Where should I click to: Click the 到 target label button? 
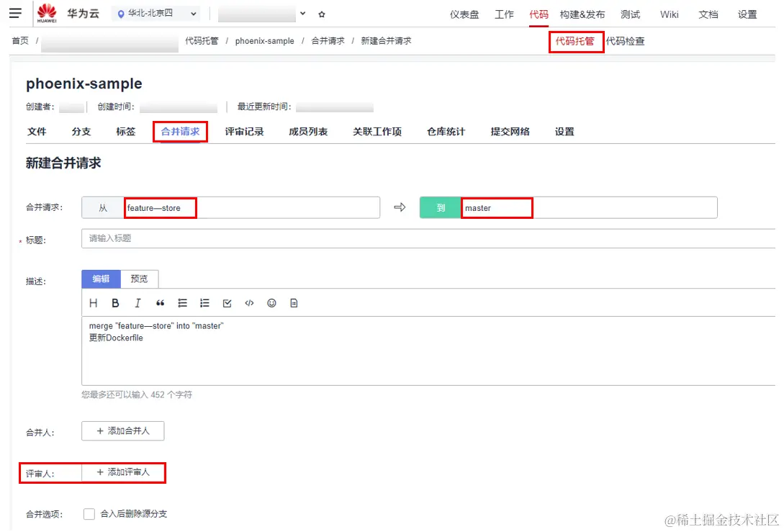[x=441, y=207]
